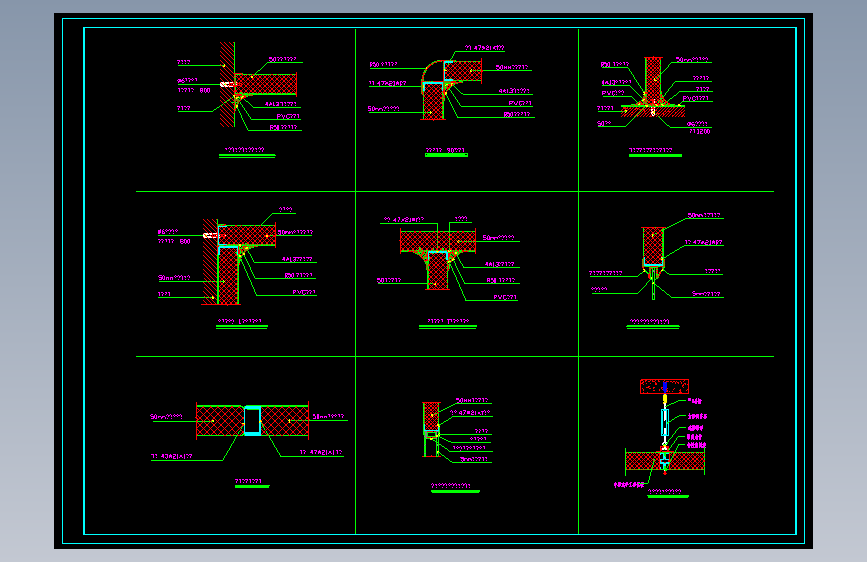Select the "5mm" annotation label
Viewport: 867px width, 562px height.
706,294
